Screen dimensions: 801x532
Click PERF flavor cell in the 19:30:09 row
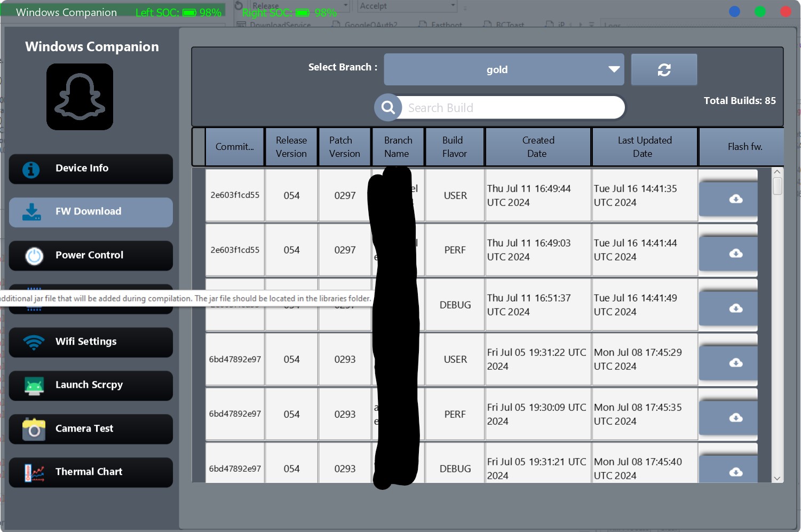455,414
